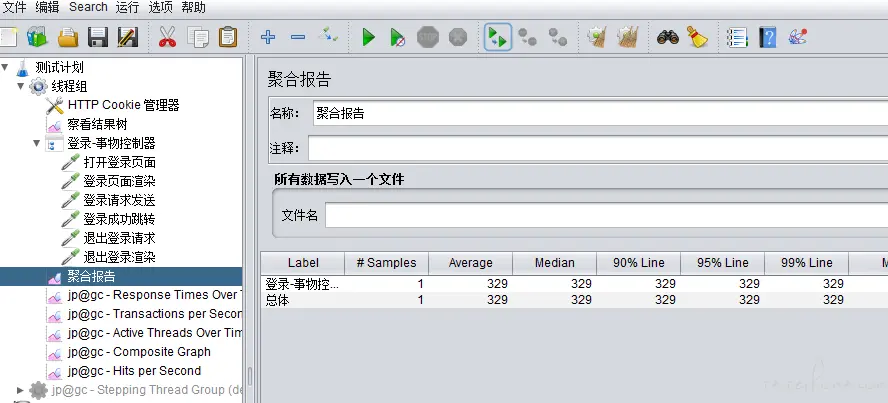Image resolution: width=888 pixels, height=403 pixels.
Task: Start the test with the green play icon
Action: pyautogui.click(x=368, y=38)
